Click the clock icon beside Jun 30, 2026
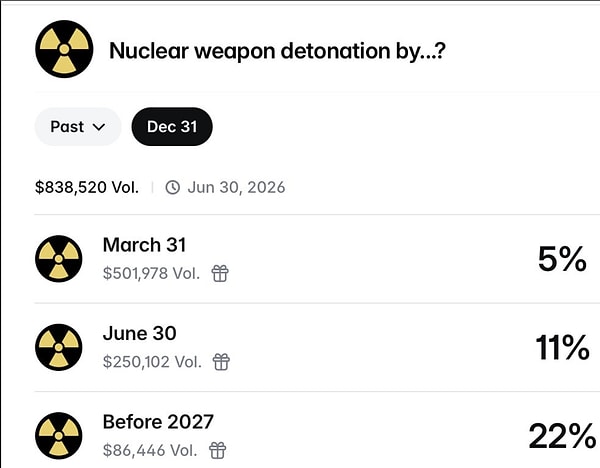Viewport: 600px width, 468px height. click(172, 187)
